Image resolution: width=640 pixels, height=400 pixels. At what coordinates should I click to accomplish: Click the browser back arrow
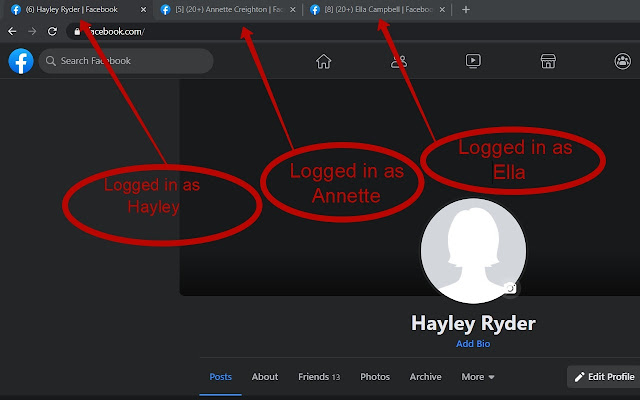click(x=13, y=31)
